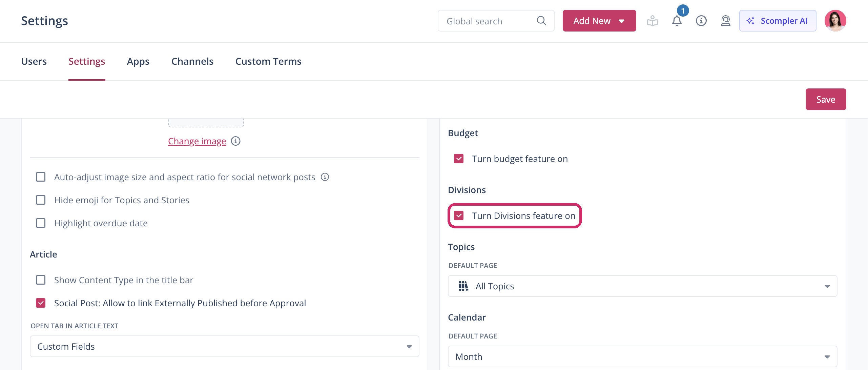This screenshot has height=370, width=868.
Task: Click info icon beside Auto-adjust image size
Action: point(325,177)
